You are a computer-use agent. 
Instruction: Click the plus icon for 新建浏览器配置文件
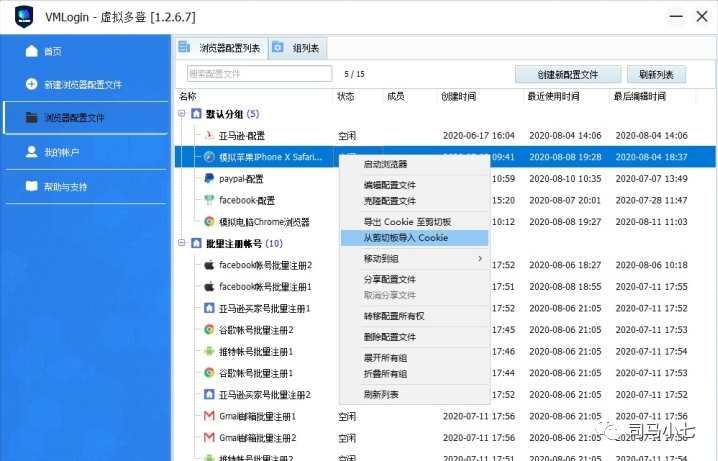coord(32,84)
